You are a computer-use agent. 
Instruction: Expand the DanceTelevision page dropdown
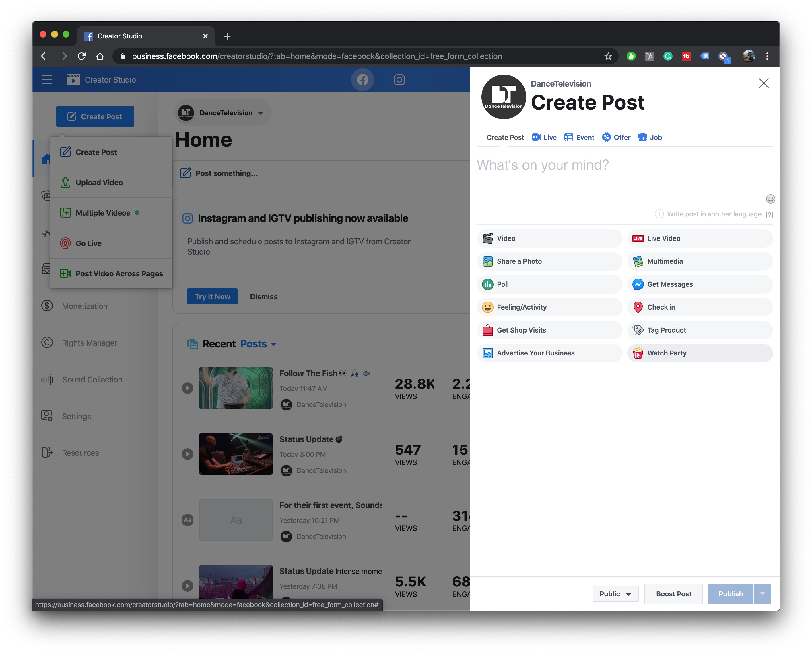[261, 113]
